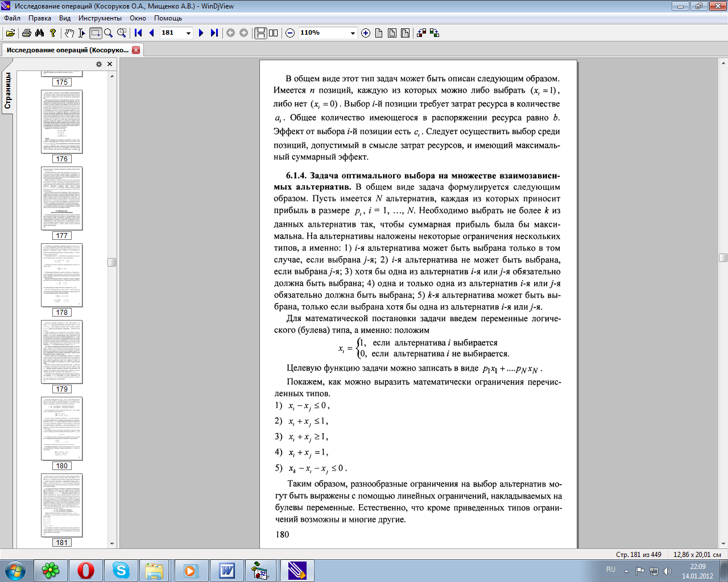Screen dimensions: 728x582
Task: Toggle single page continuous layout
Action: pos(260,33)
